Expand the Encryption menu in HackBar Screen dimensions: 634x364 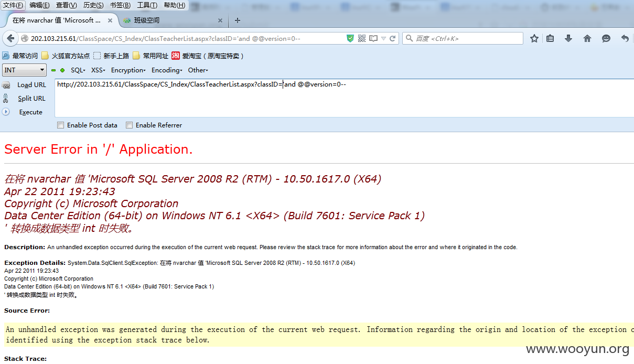point(128,70)
